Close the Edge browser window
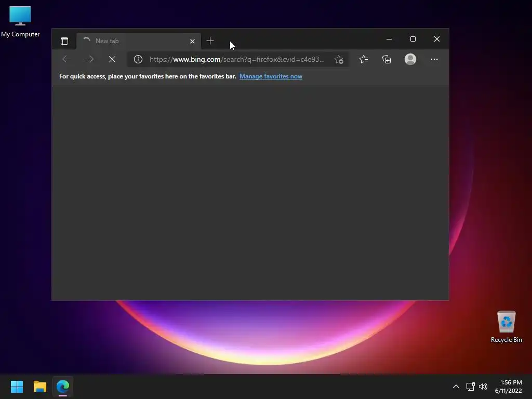 (x=437, y=39)
